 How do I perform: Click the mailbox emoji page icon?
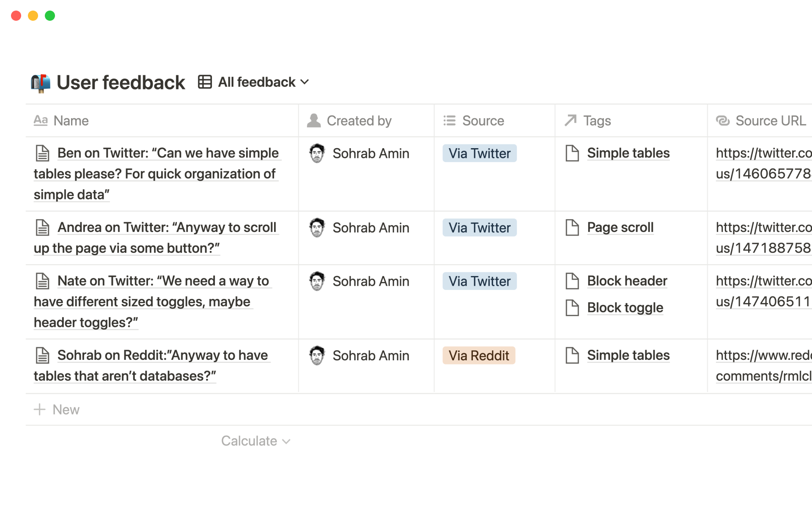pos(41,83)
